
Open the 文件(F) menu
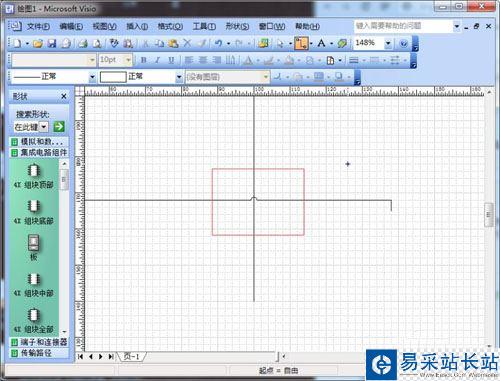point(38,26)
